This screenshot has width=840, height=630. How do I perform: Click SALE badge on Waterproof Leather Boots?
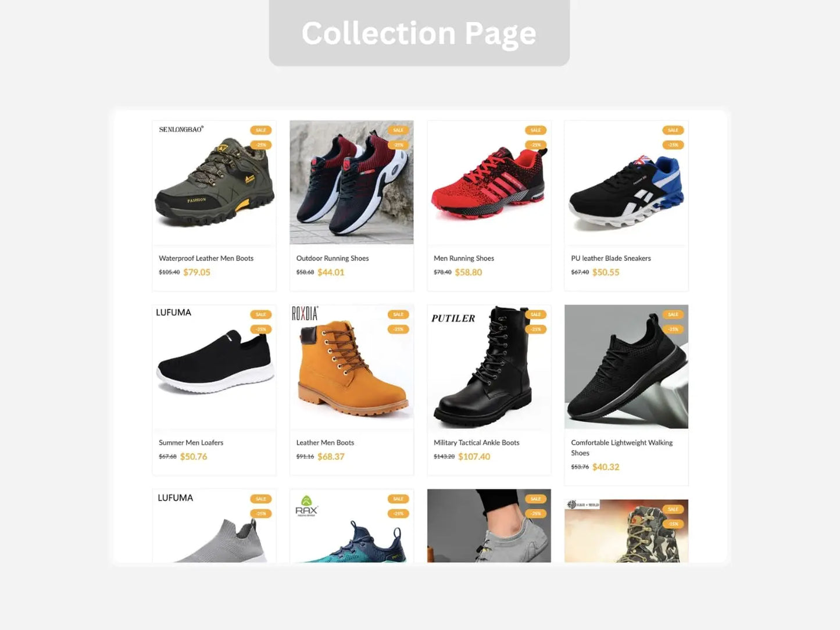[x=261, y=130]
